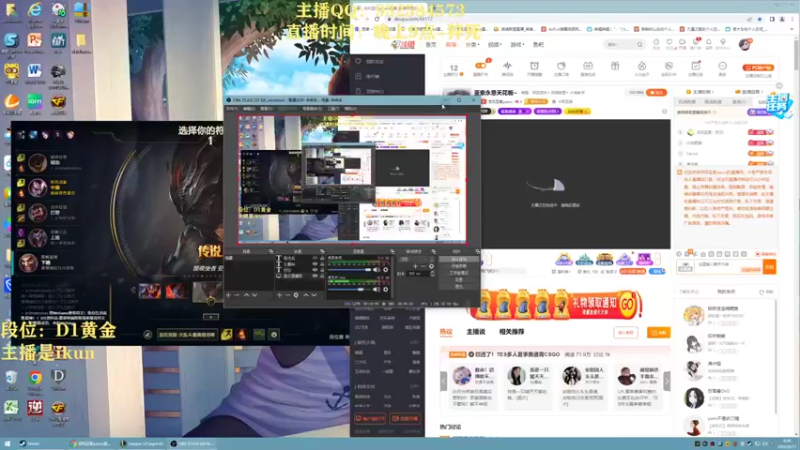
Task: Open the waveform icon in streamer toolbar
Action: (507, 66)
